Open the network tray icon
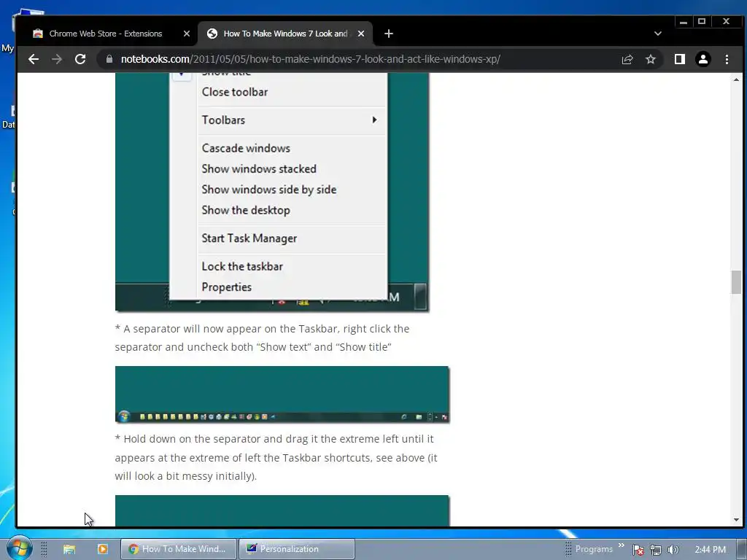 [x=656, y=550]
